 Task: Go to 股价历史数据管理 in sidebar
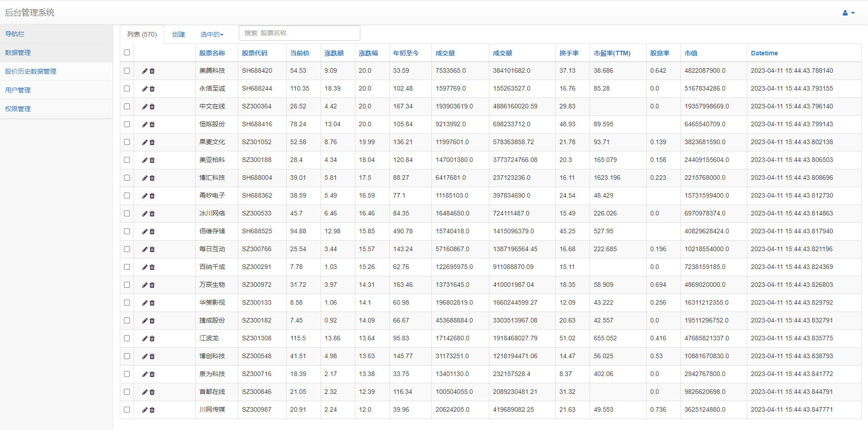pos(56,71)
